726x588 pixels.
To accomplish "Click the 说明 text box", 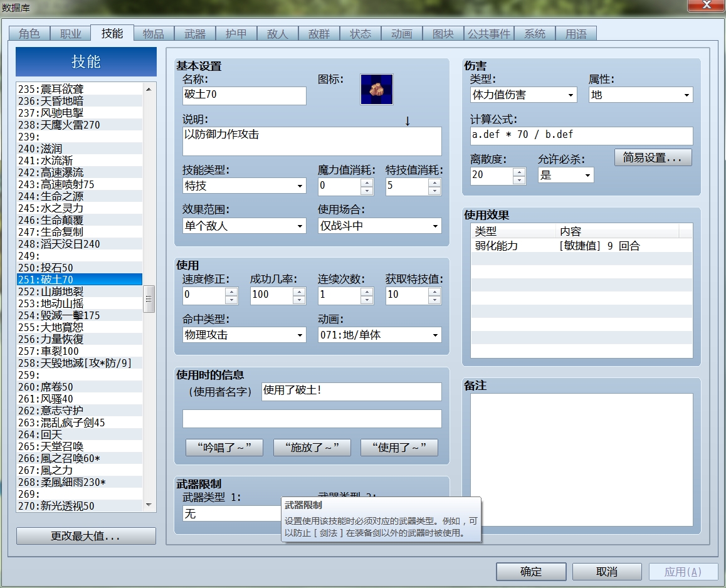I will pyautogui.click(x=312, y=141).
